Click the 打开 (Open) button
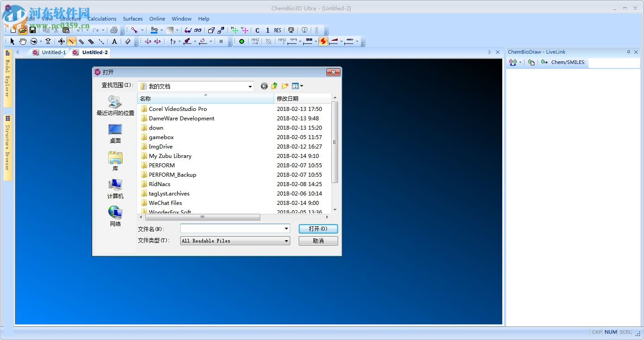 (x=318, y=229)
